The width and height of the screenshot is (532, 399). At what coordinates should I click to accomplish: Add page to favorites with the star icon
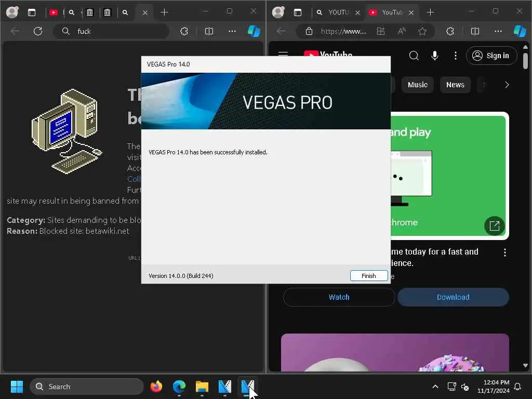[x=422, y=31]
